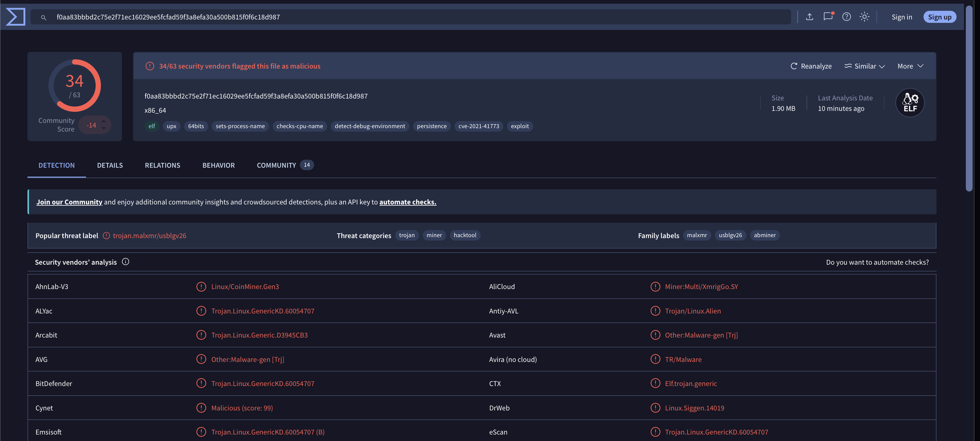Click the DrWeb detection alert icon

click(655, 407)
